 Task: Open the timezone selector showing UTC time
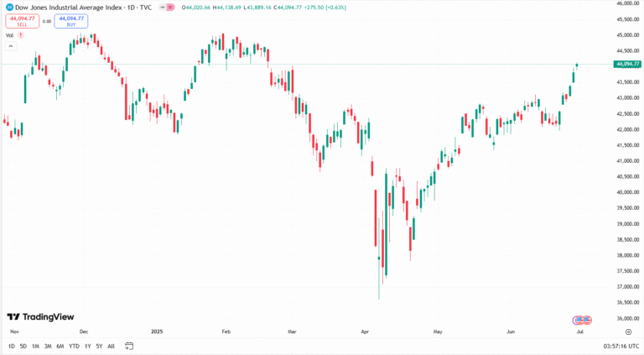point(614,346)
